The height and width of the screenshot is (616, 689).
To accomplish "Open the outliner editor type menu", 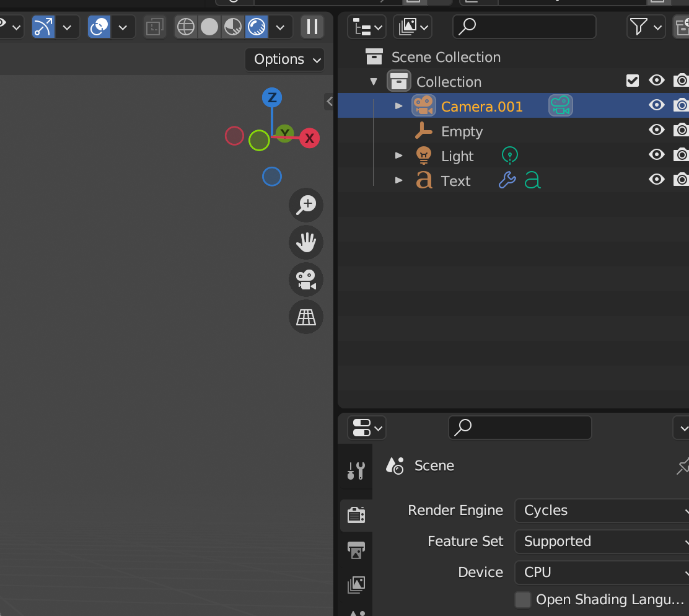I will [x=367, y=27].
